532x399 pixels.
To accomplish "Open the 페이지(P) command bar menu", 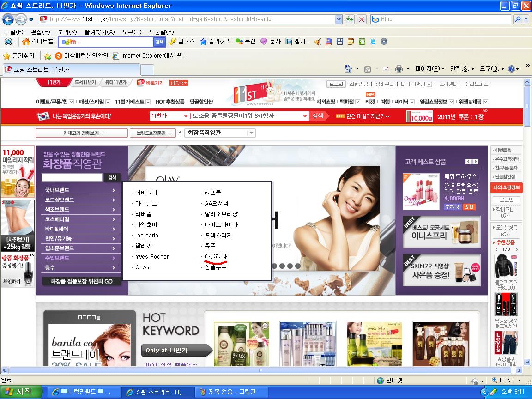I will point(429,69).
